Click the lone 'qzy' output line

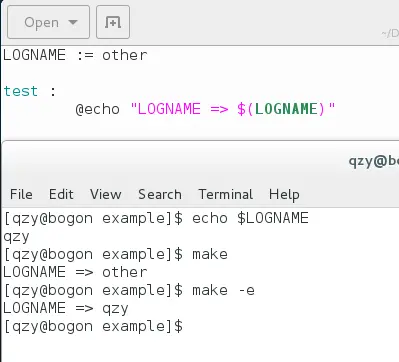(x=16, y=237)
